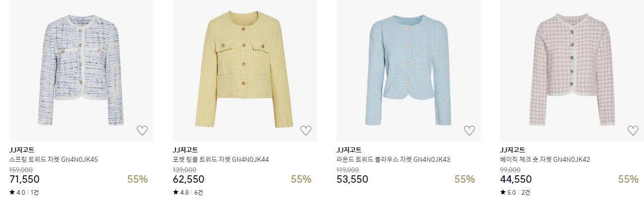Open the product link 라운드 트위드 블라우스 자켓 GN4N0JK43
644x208 pixels.
393,160
